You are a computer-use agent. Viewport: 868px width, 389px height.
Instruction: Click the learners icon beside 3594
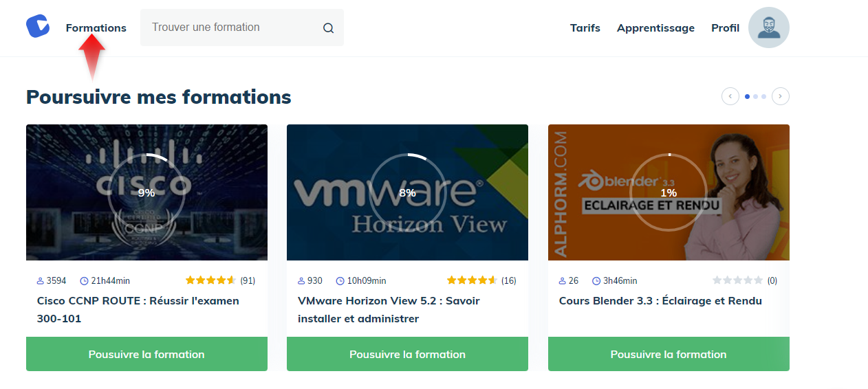pos(41,281)
